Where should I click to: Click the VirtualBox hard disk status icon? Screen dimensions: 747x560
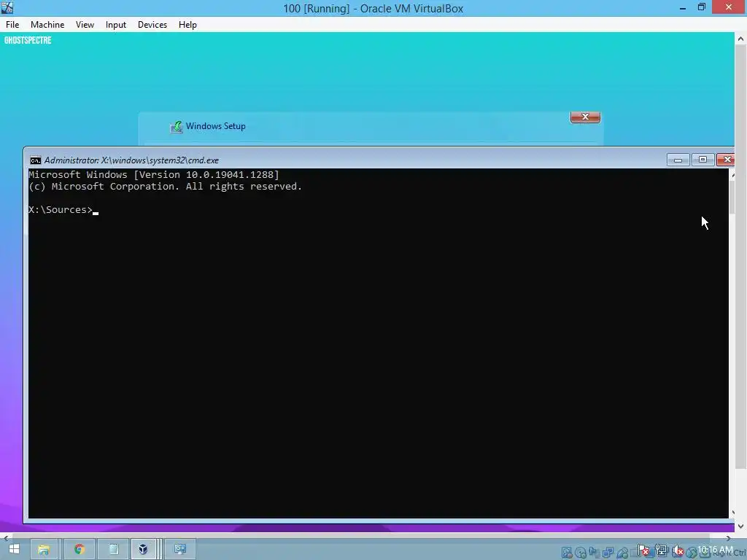pos(567,553)
